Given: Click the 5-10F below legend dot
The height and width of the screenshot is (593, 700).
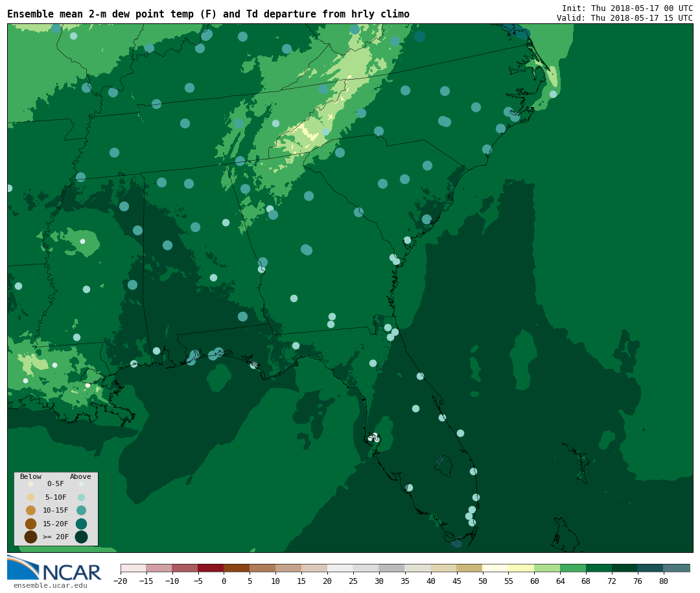Looking at the screenshot, I should pyautogui.click(x=31, y=498).
